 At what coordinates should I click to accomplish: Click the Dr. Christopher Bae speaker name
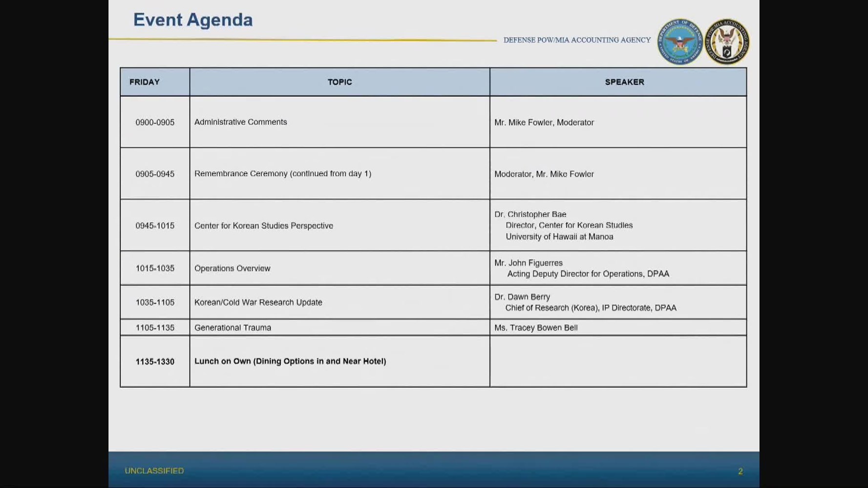(x=530, y=214)
